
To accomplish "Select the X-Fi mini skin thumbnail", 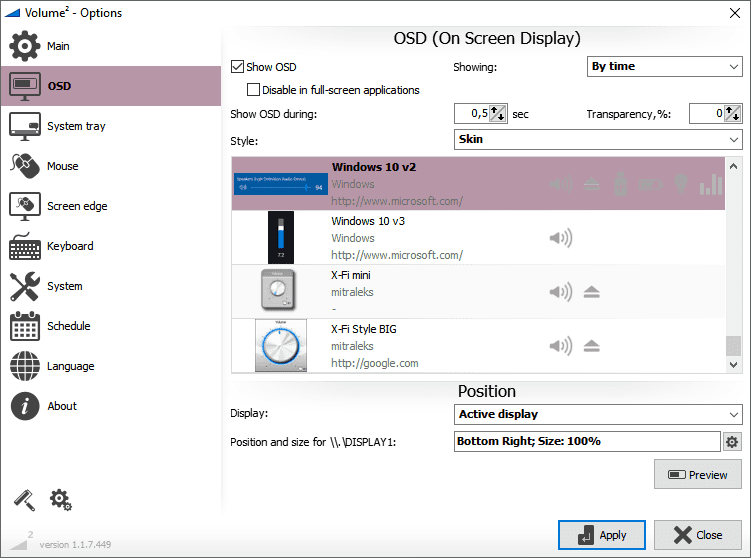I will [278, 290].
